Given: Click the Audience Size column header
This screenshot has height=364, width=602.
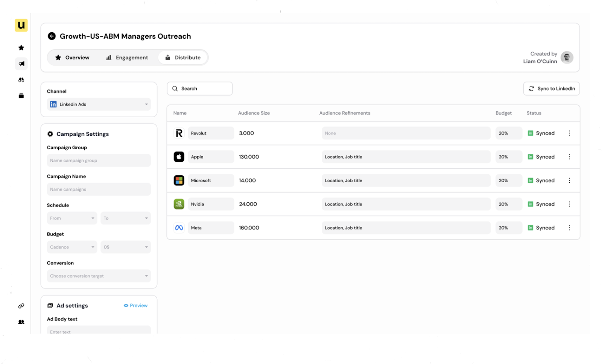Looking at the screenshot, I should [x=254, y=113].
